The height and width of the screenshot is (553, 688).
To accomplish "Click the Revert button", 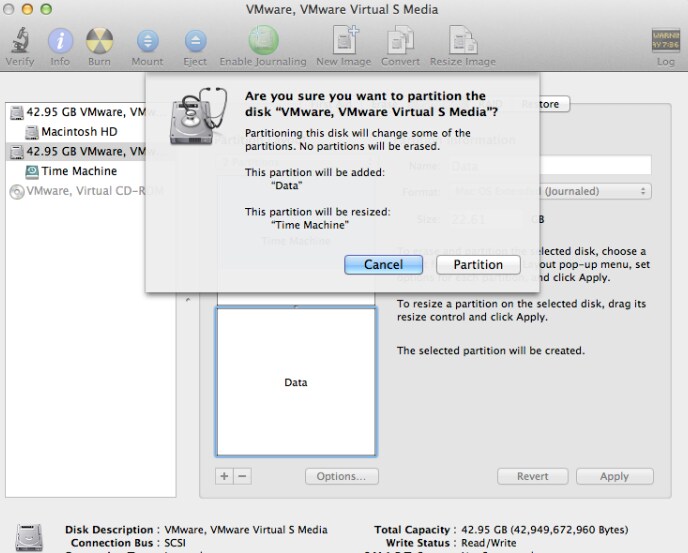I will pos(533,476).
